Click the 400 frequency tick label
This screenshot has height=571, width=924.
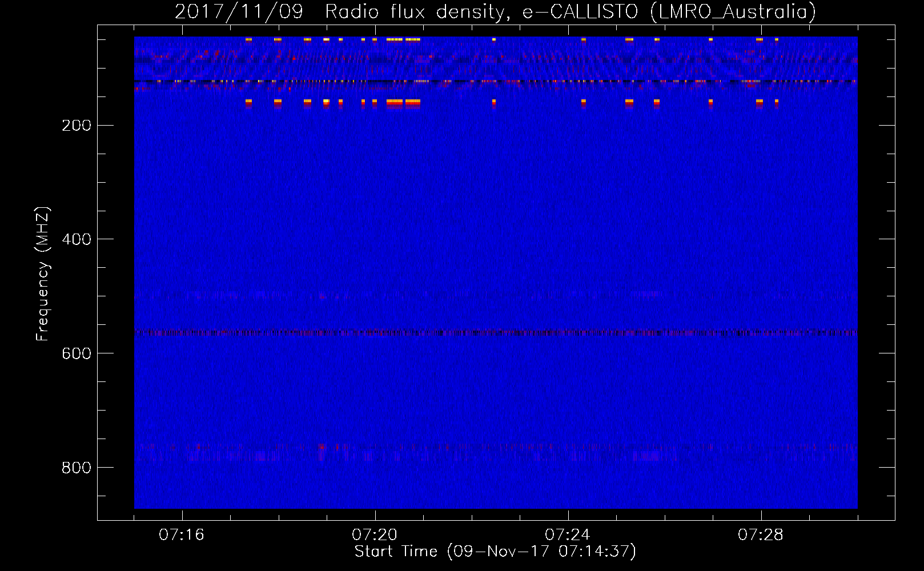tap(77, 239)
